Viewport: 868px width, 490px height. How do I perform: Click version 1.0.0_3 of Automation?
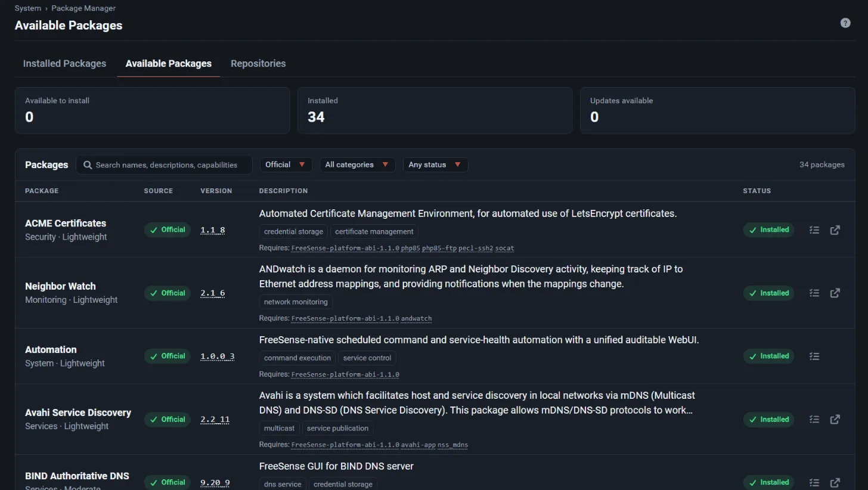pyautogui.click(x=218, y=356)
